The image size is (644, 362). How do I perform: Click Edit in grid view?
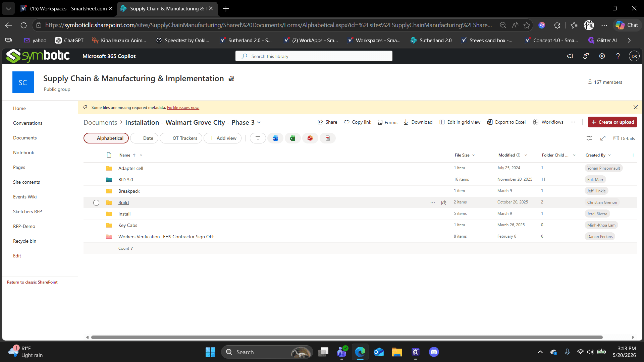click(460, 122)
